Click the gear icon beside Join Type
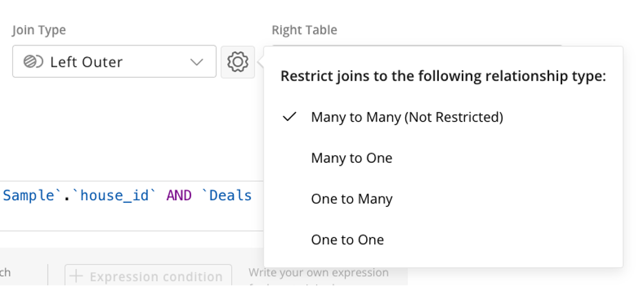Screen dimensions: 644x286 click(238, 62)
